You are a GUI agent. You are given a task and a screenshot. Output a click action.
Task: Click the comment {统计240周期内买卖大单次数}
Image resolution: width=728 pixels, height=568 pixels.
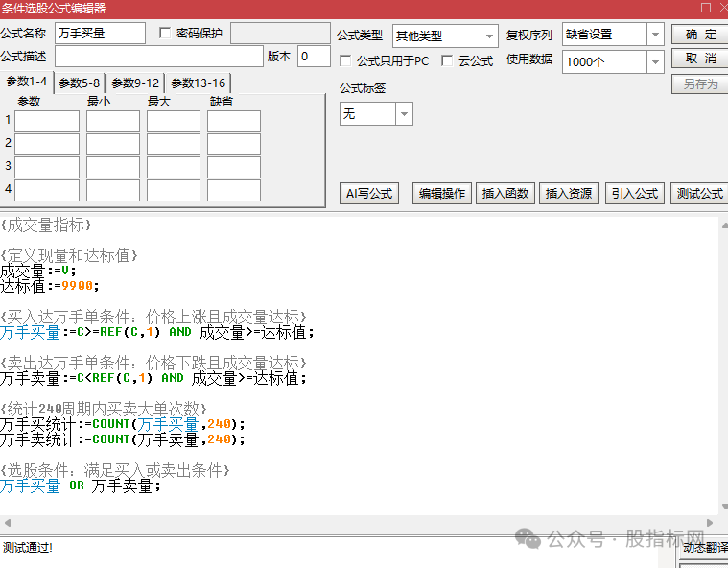click(x=103, y=409)
